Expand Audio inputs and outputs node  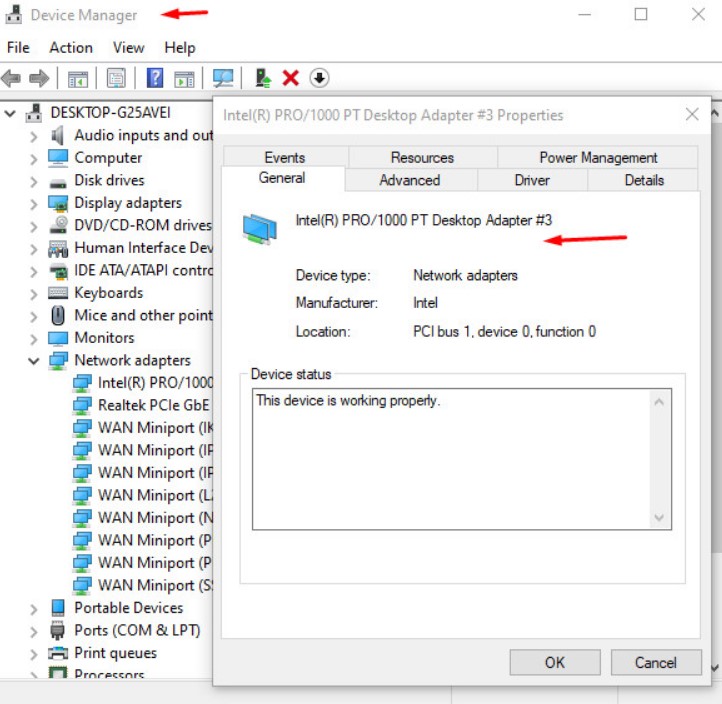point(33,136)
